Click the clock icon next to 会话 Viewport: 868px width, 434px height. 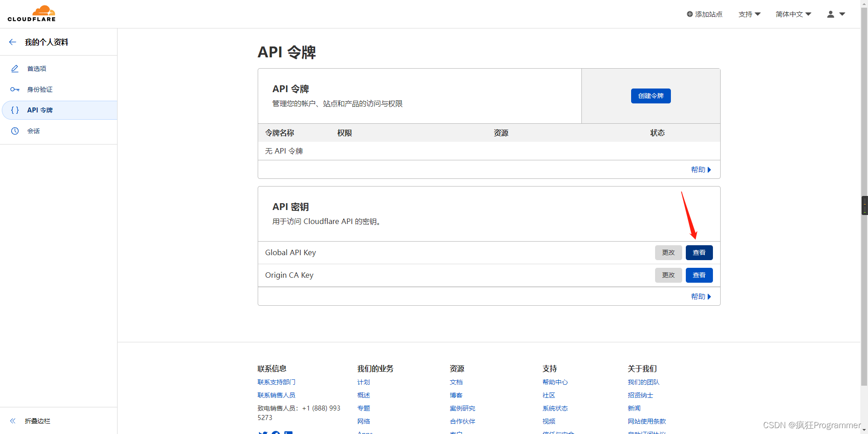point(15,131)
